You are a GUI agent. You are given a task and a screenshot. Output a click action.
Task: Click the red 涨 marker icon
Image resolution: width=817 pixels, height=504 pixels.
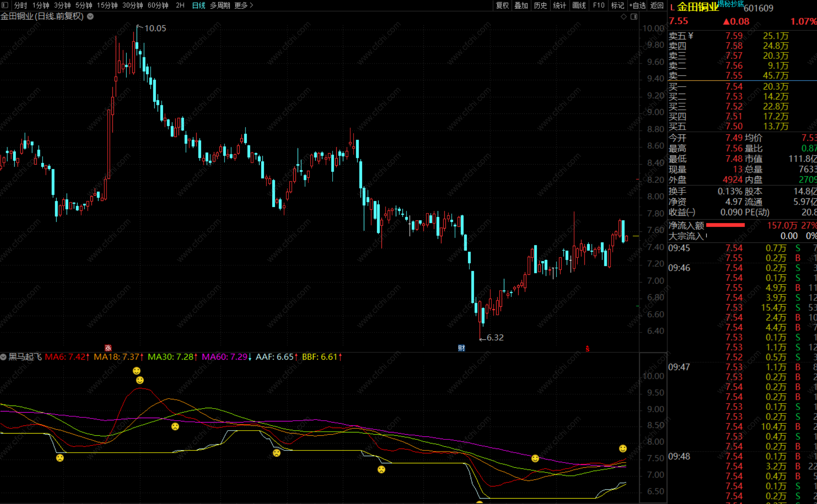pos(108,348)
